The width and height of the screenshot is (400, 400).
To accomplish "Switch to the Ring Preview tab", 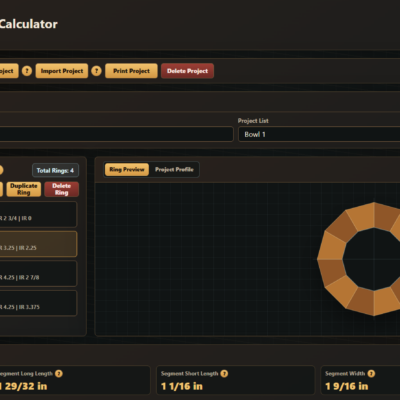I will coord(127,170).
